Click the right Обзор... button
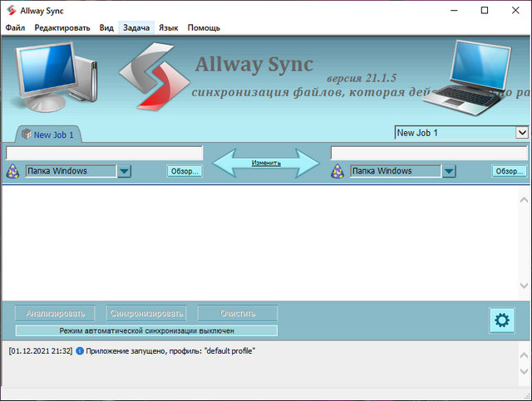 (x=510, y=171)
